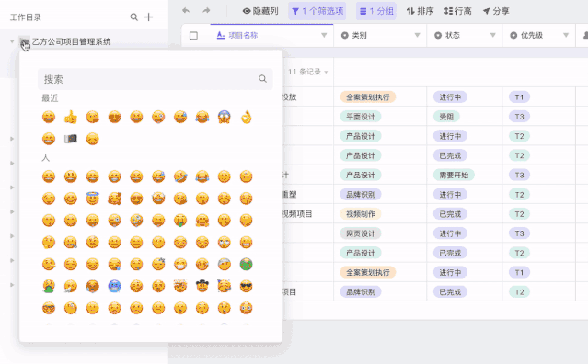Viewport: 588px width, 364px height.
Task: Select the smiling face with hearts emoji
Action: (x=114, y=199)
